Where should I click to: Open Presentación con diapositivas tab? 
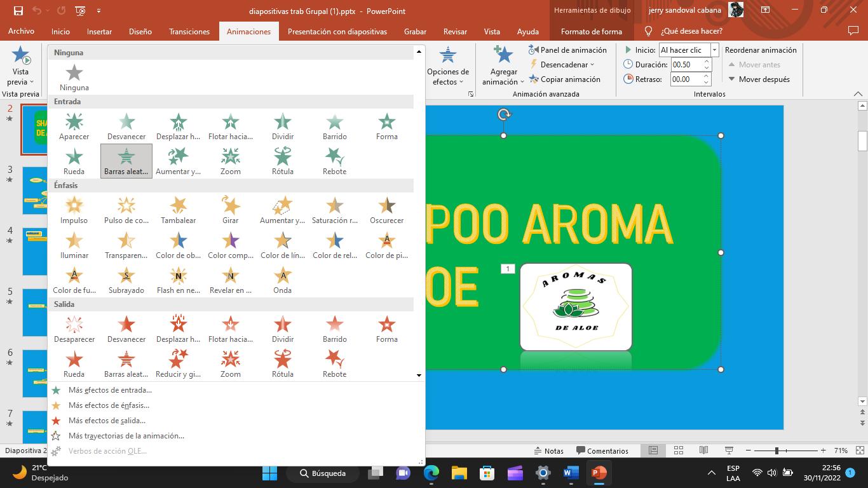pos(337,31)
